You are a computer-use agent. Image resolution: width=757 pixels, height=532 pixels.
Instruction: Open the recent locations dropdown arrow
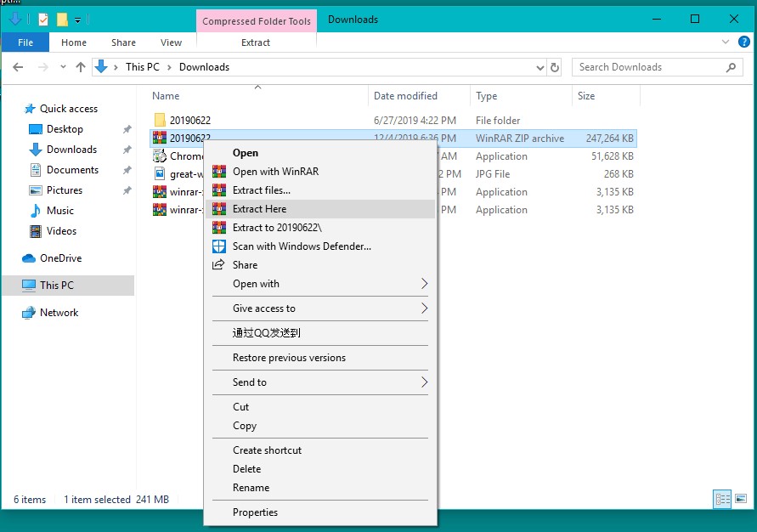[63, 67]
